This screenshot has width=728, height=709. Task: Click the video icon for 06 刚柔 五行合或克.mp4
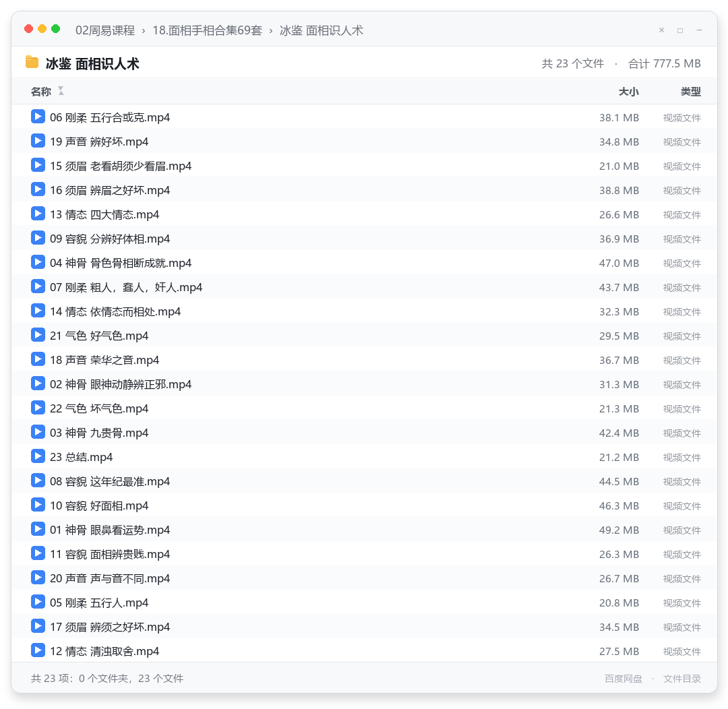(x=38, y=117)
